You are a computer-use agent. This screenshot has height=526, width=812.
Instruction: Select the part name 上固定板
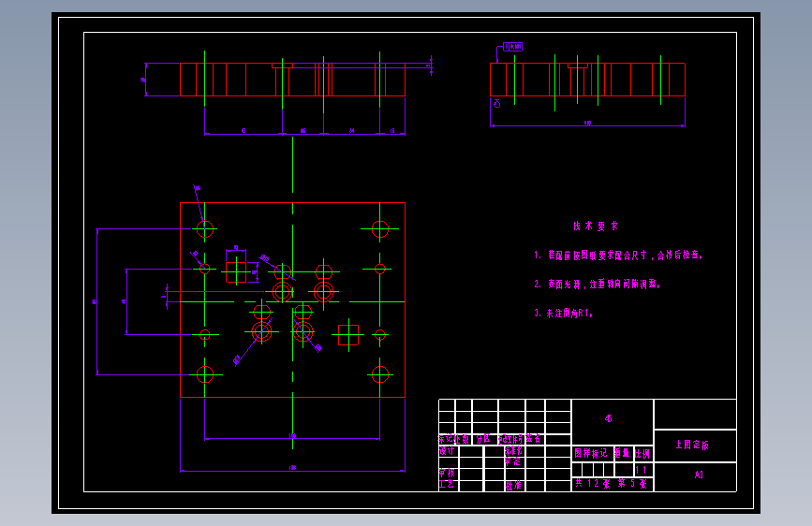click(x=692, y=445)
